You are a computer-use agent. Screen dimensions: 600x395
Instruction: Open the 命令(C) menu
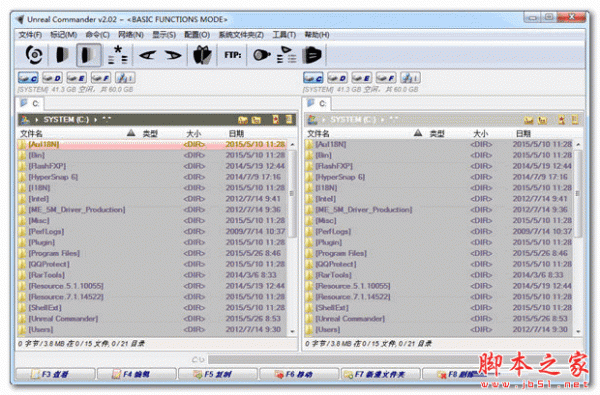coord(98,35)
